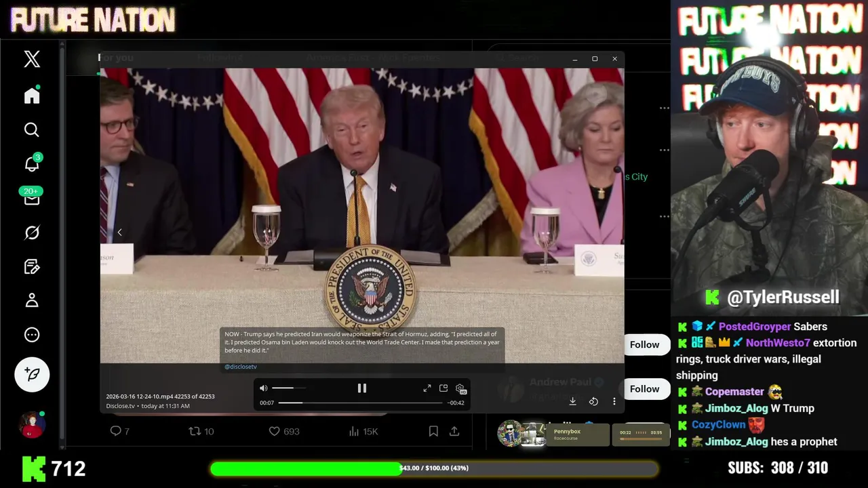Open Messages envelope with 20+ badge

click(32, 197)
